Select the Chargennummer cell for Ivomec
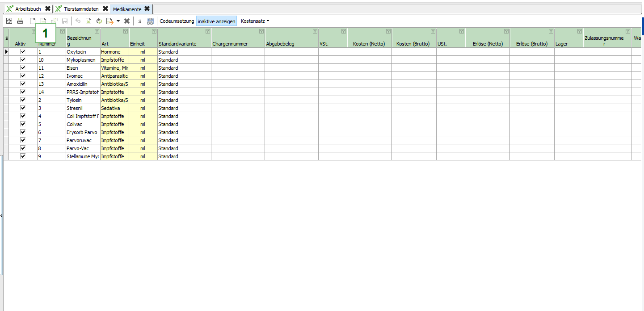 click(238, 76)
